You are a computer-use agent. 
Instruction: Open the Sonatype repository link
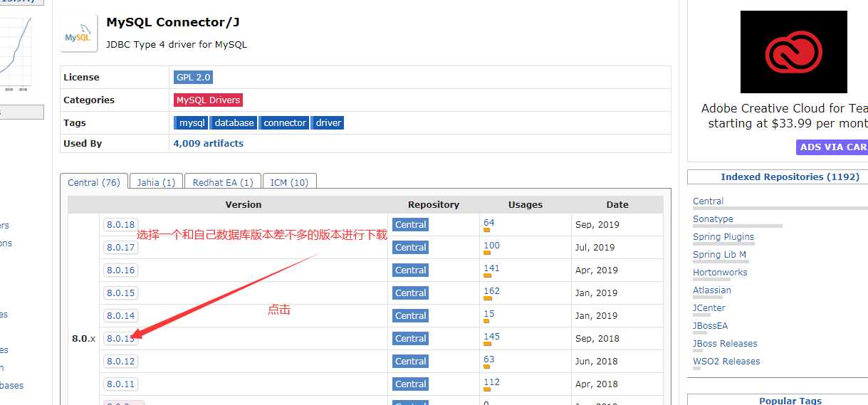tap(713, 219)
